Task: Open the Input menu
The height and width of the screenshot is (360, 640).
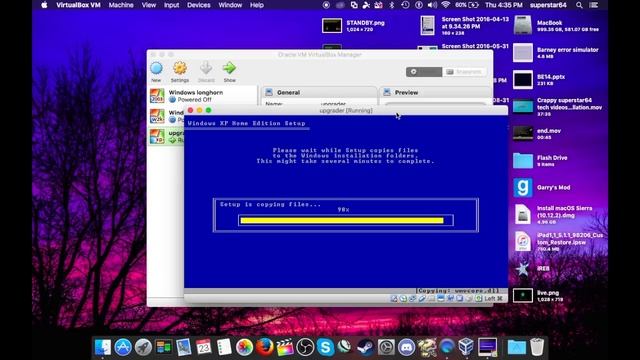Action: (171, 5)
